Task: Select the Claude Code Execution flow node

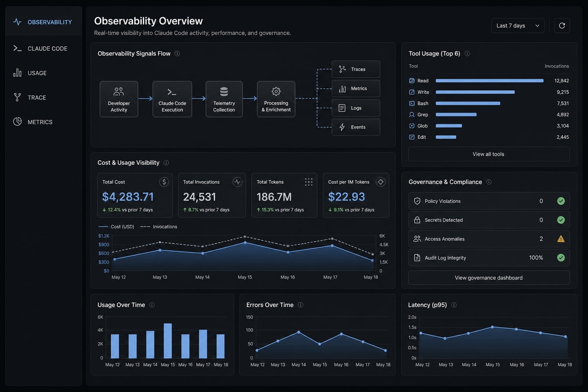Action: tap(172, 99)
